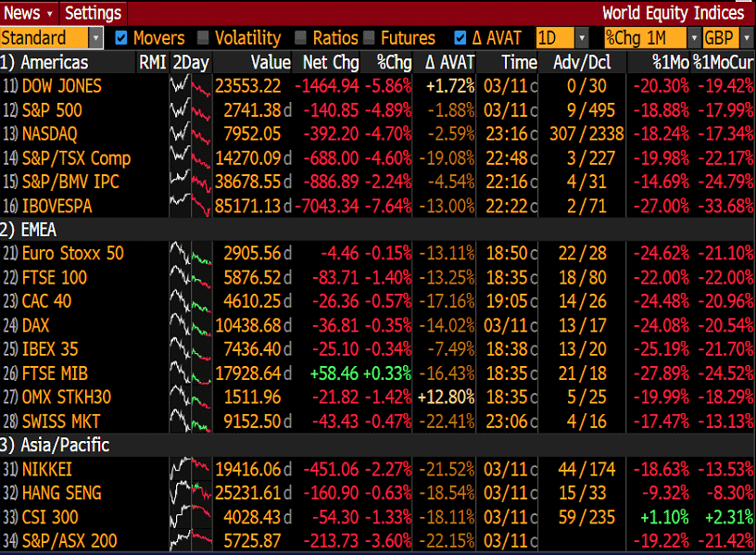Select the FTSE MIB index
The height and width of the screenshot is (555, 756).
coord(55,373)
